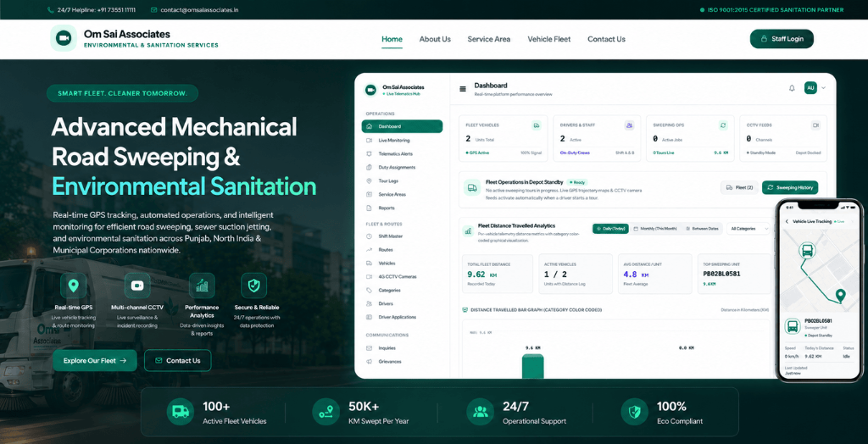868x444 pixels.
Task: Click the refresh icon on Sweeping Ops card
Action: [722, 125]
